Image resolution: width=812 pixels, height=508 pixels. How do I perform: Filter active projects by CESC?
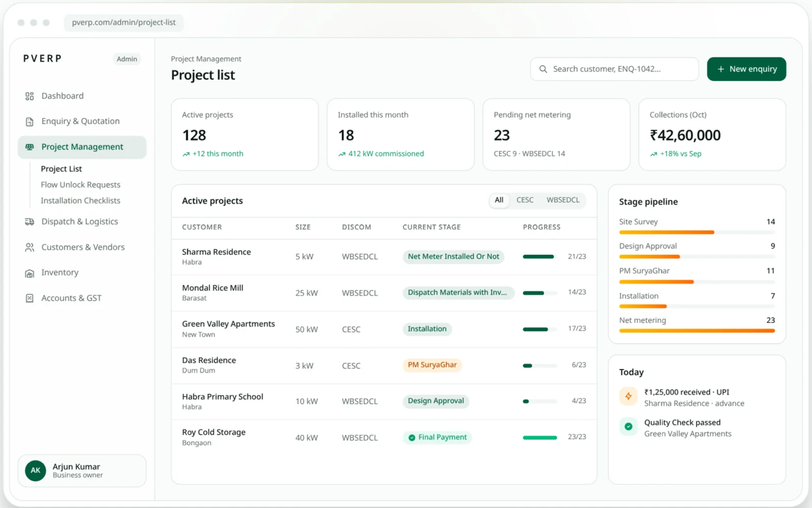coord(525,200)
